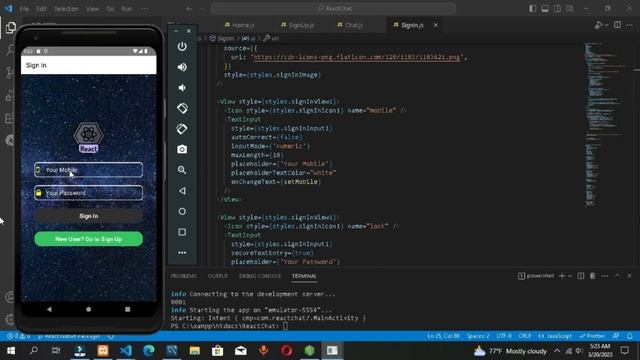Click the UTF-8 encoding in status bar
The height and width of the screenshot is (360, 640).
pos(504,336)
